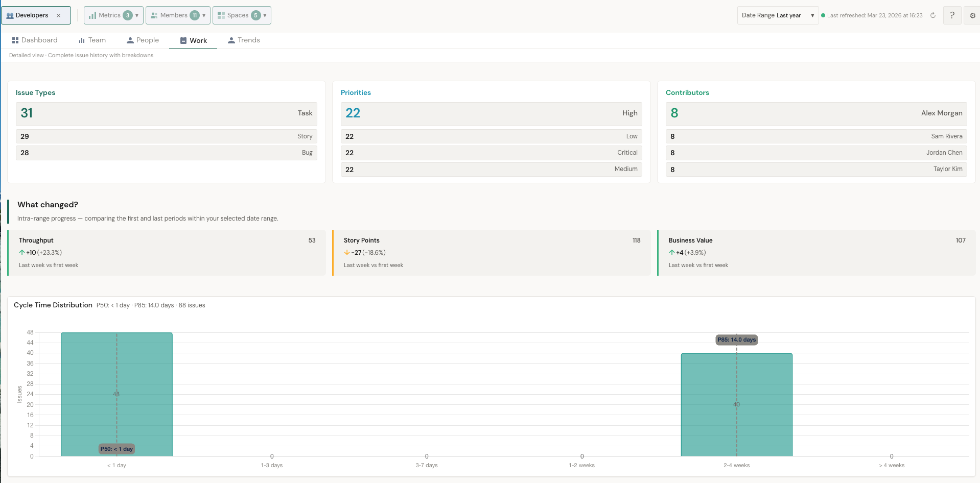Click the Spaces filter button
The width and height of the screenshot is (980, 483).
tap(241, 15)
